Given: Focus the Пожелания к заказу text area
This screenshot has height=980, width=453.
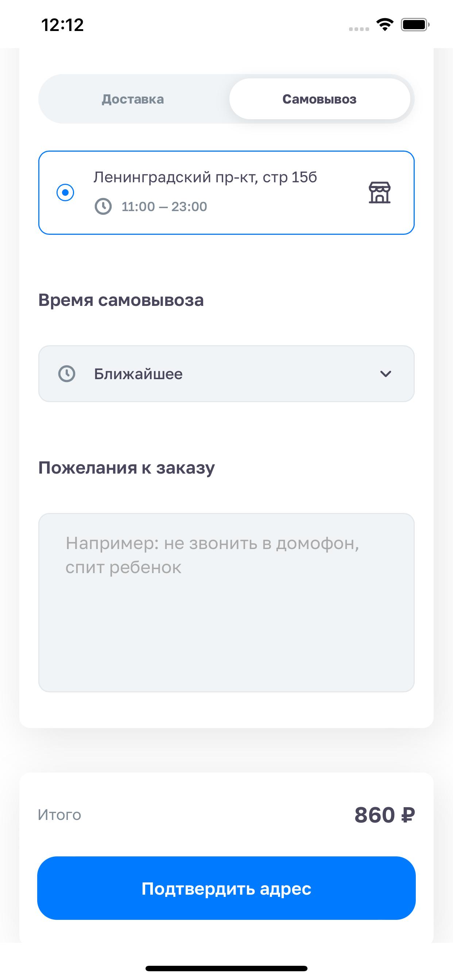Looking at the screenshot, I should pos(226,603).
